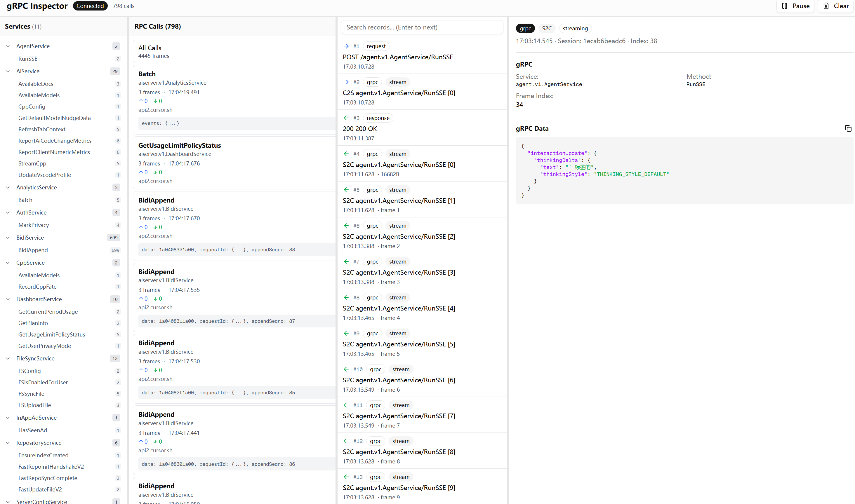Click the green response arrow on record #3
The height and width of the screenshot is (504, 855).
pos(346,118)
